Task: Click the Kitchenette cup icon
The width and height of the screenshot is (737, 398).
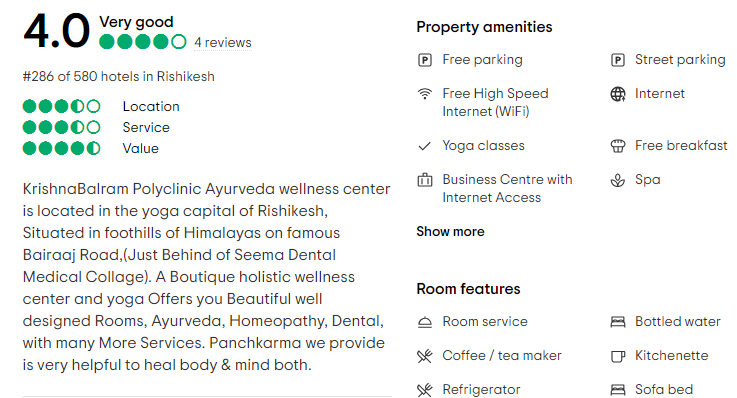Action: click(618, 356)
